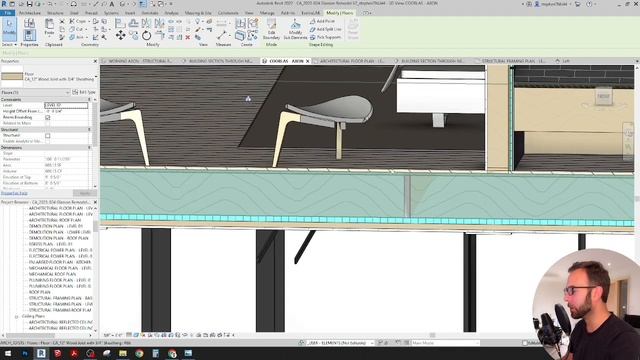Click Add Split Line tool
The height and width of the screenshot is (360, 640).
coord(326,29)
